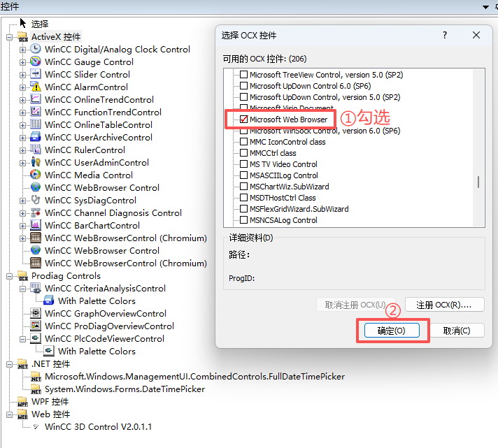The image size is (498, 448).
Task: Collapse the Prodiag Controls node
Action: pos(10,276)
